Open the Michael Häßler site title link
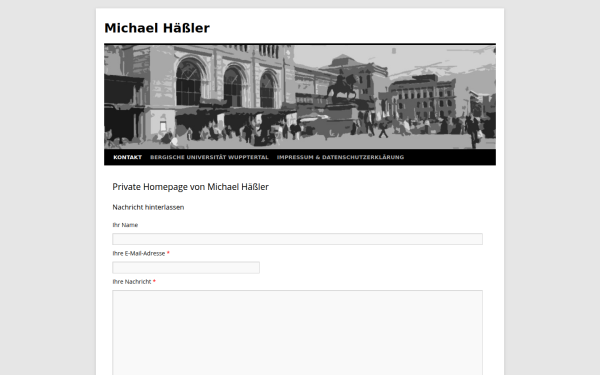 [157, 28]
